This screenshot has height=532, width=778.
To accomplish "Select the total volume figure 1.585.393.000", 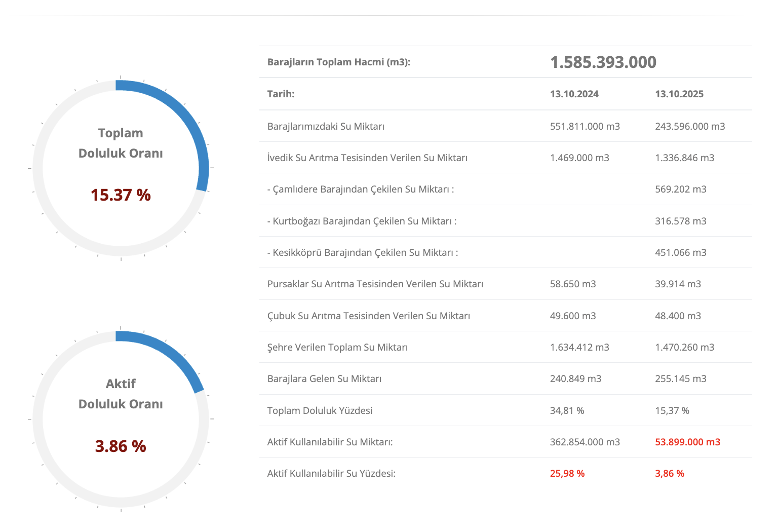I will coord(603,62).
